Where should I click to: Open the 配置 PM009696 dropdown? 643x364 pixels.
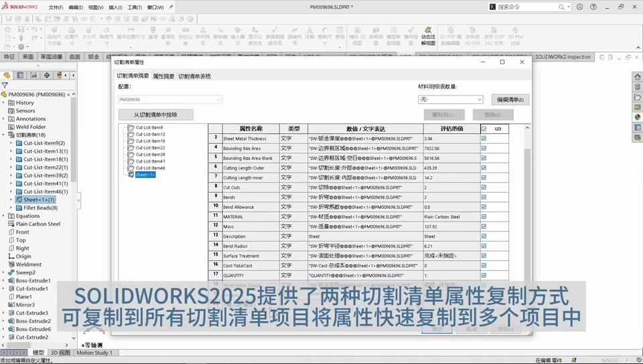tap(170, 100)
